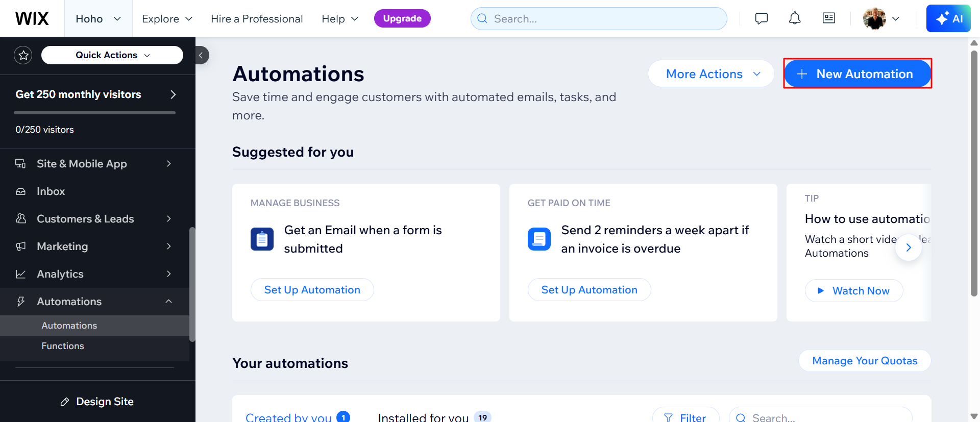Click the Wix logo
This screenshot has height=422, width=980.
32,18
